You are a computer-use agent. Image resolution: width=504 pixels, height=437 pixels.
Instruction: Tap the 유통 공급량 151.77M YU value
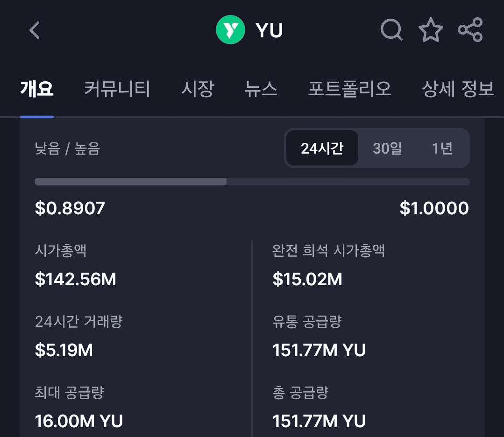[319, 350]
